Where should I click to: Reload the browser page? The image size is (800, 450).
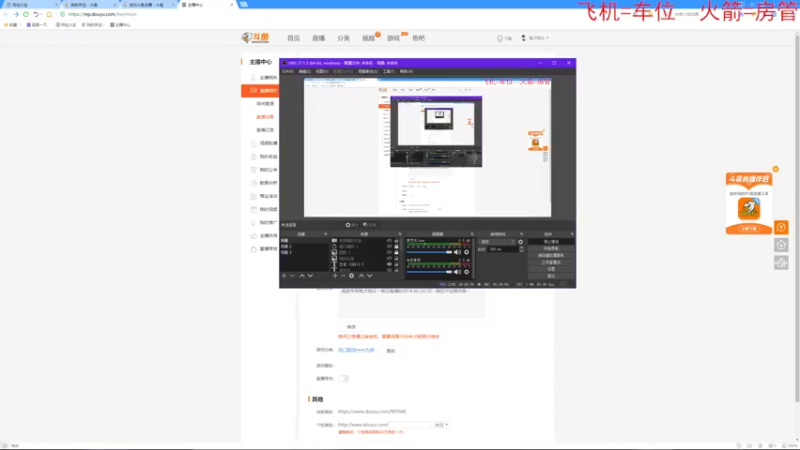coord(26,14)
